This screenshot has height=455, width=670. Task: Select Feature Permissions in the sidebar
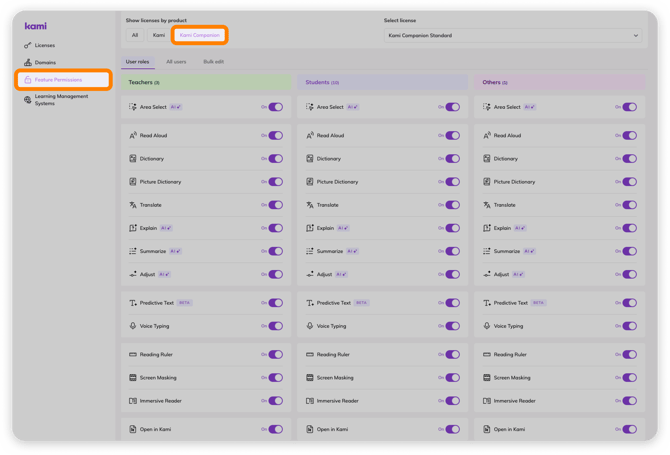[x=63, y=80]
